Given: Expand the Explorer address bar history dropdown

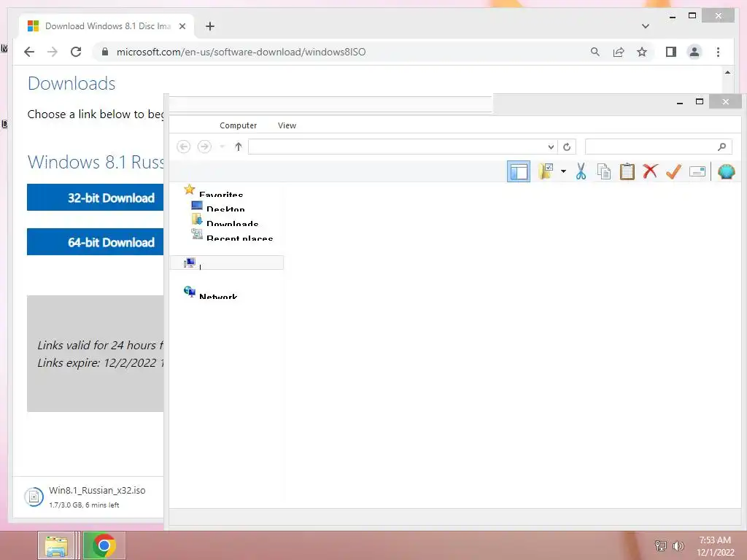Looking at the screenshot, I should point(551,147).
